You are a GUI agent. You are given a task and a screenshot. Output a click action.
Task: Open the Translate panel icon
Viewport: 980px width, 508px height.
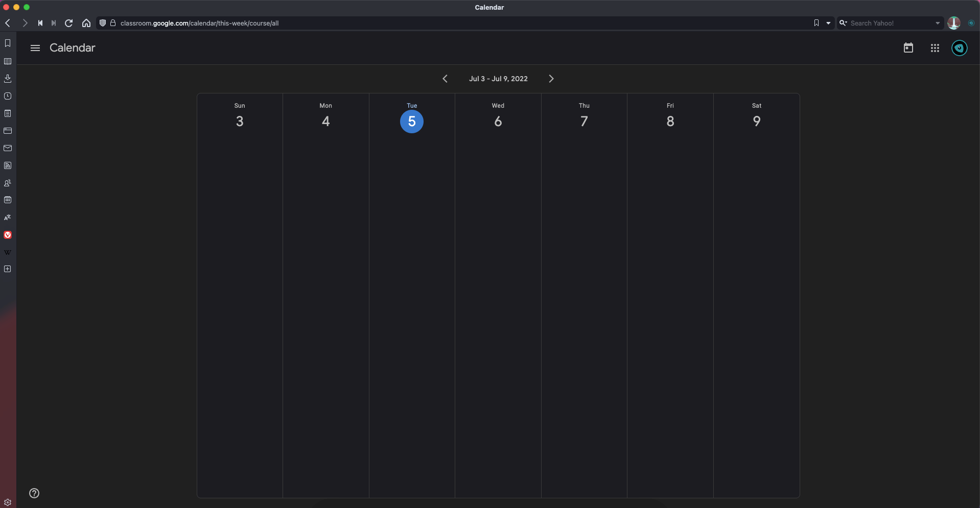pos(8,217)
